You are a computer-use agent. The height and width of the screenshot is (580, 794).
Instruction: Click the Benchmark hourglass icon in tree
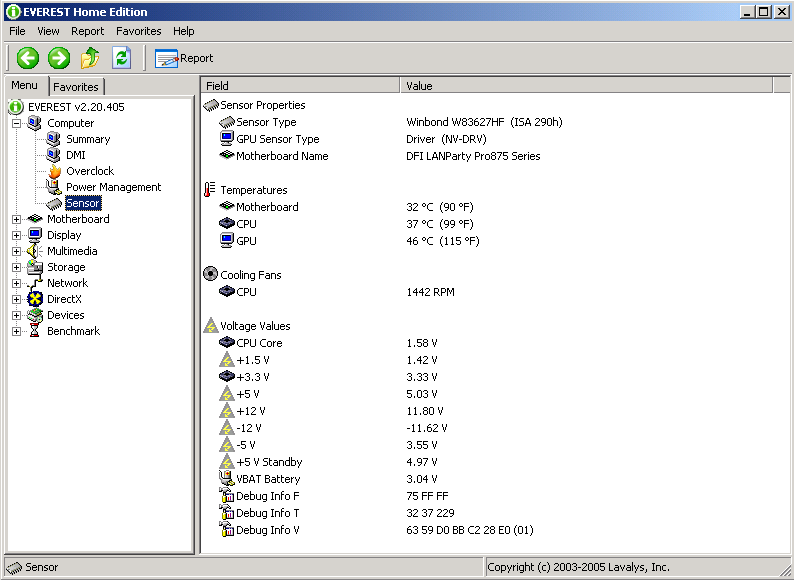pos(35,331)
